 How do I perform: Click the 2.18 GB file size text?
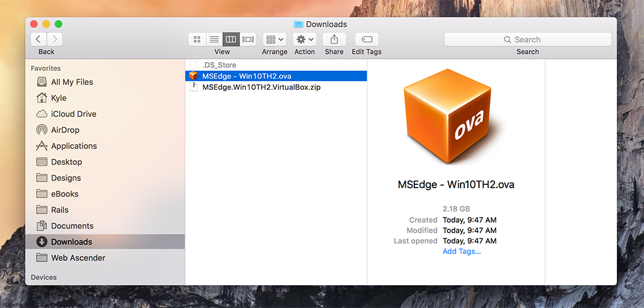456,209
